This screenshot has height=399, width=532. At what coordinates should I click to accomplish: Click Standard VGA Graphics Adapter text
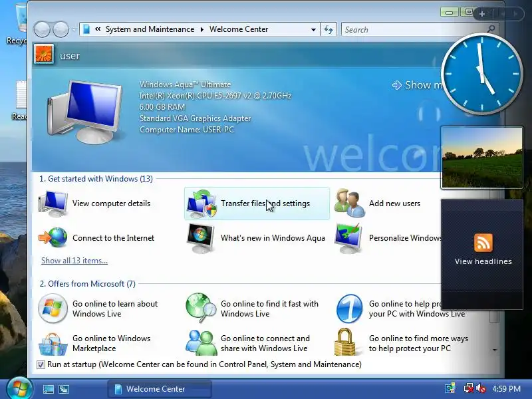[195, 118]
